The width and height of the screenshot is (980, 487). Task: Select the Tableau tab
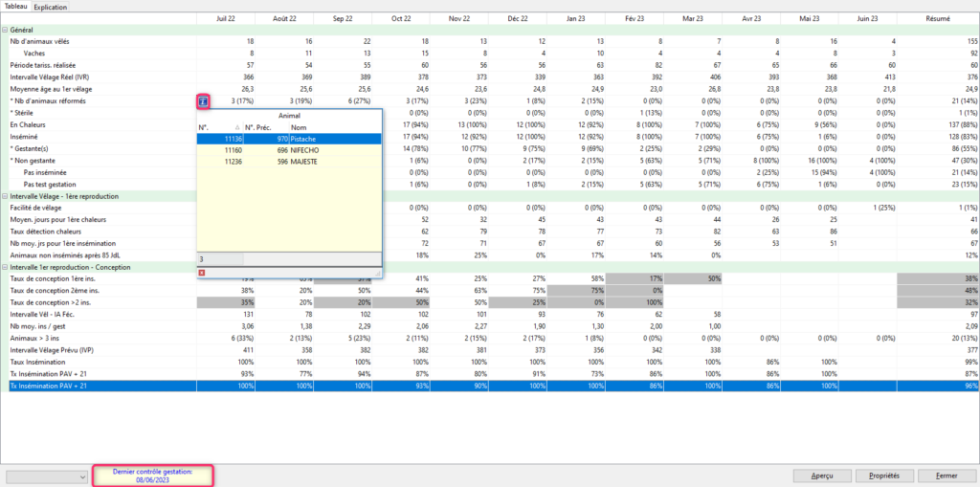coord(16,6)
